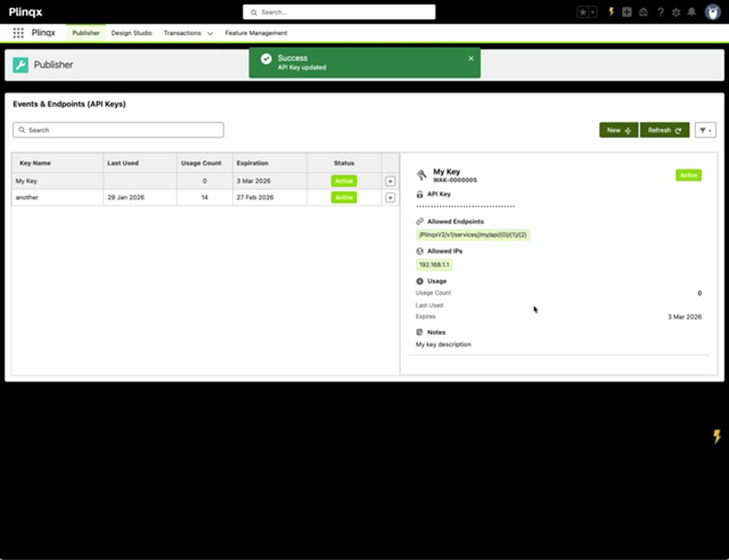The width and height of the screenshot is (729, 560).
Task: Click the Trailhead guidance icon
Action: (644, 12)
